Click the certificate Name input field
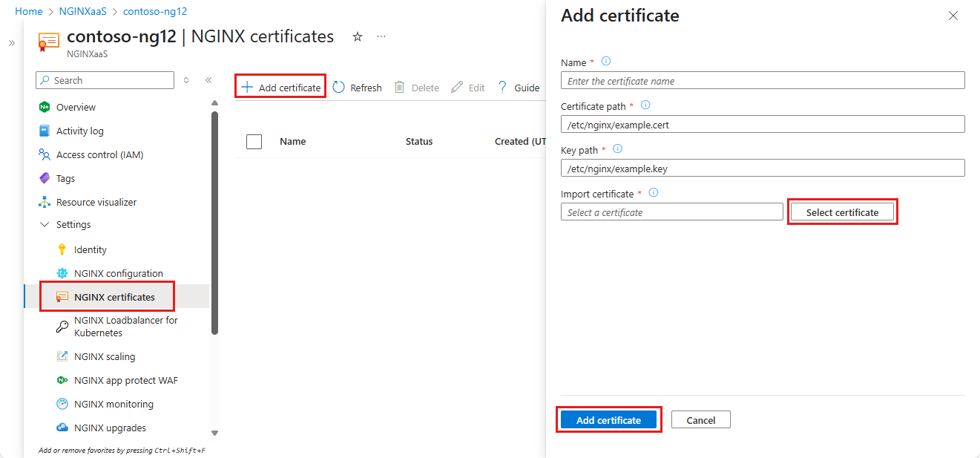The width and height of the screenshot is (980, 458). pyautogui.click(x=763, y=80)
